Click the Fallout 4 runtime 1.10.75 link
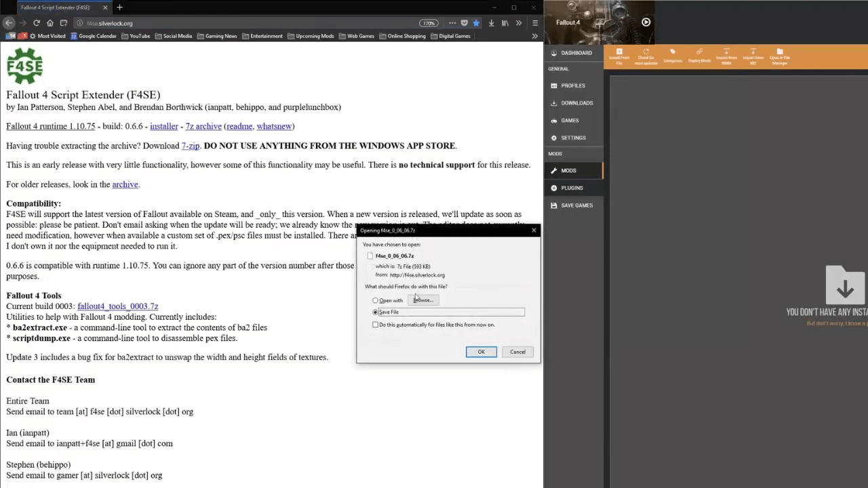The height and width of the screenshot is (488, 868). (x=51, y=126)
